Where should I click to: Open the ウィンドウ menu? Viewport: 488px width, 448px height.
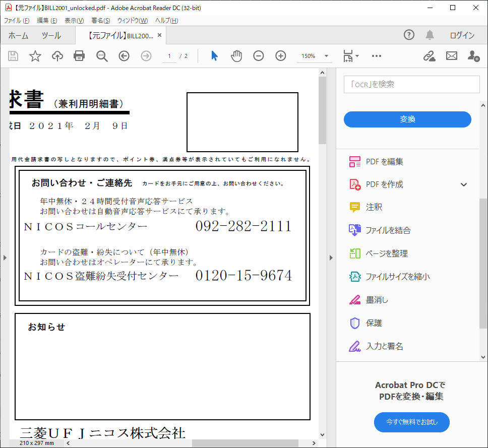pyautogui.click(x=133, y=21)
